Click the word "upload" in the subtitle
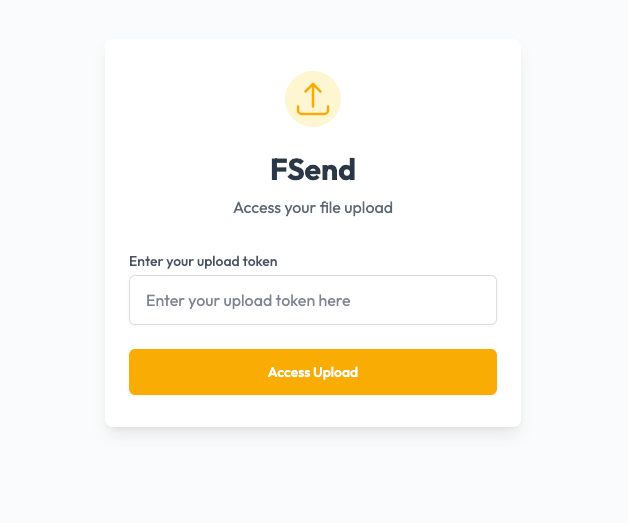 pos(368,208)
